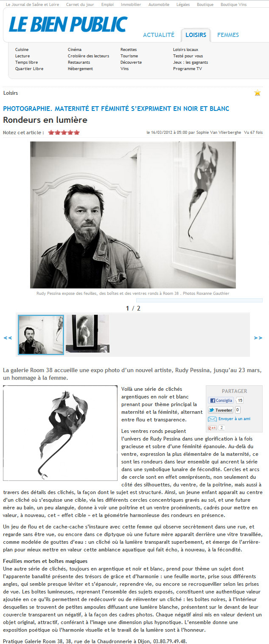Advance gallery with right double arrow

point(258,338)
